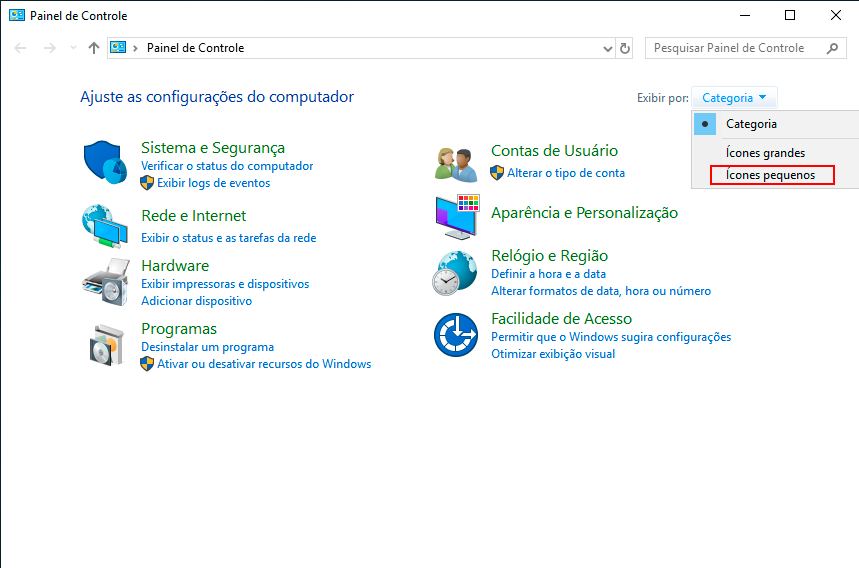
Task: Click Exibir impressoras e dispositivos
Action: (x=225, y=284)
